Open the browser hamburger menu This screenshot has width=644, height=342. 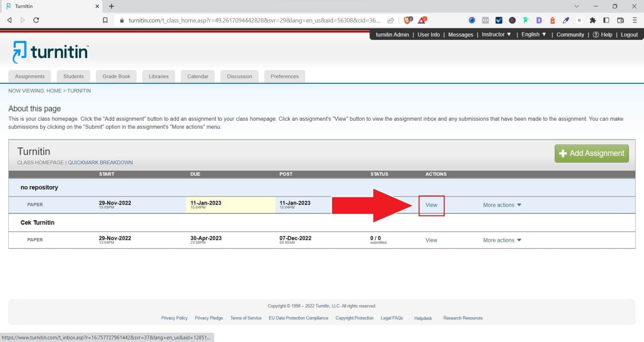[x=634, y=20]
